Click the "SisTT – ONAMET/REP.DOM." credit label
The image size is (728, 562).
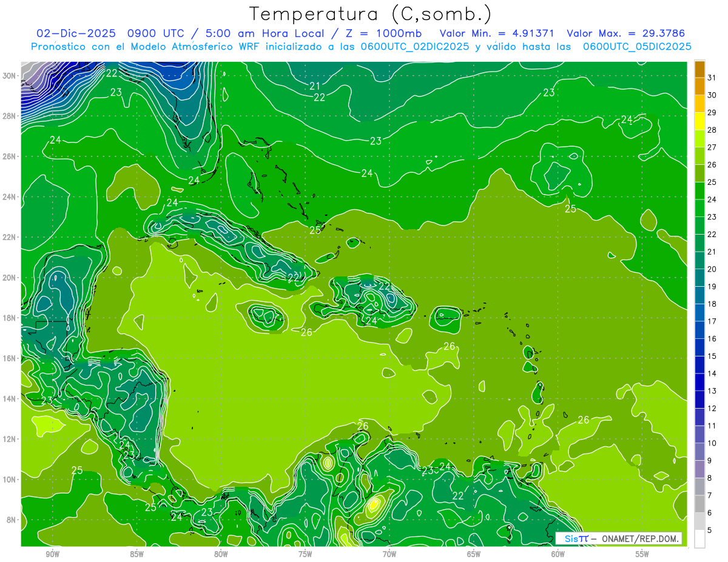(619, 538)
